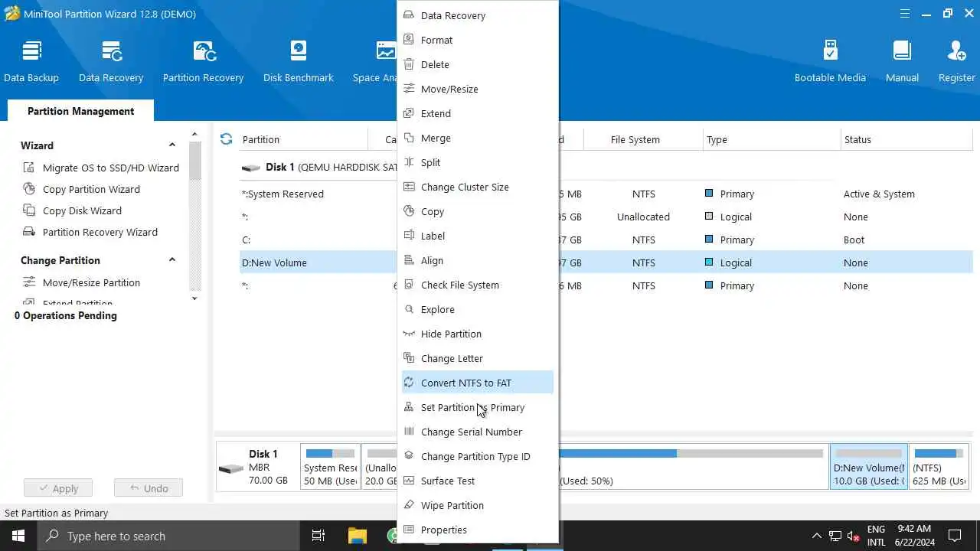The image size is (980, 551).
Task: Open the notification center icon
Action: coord(955,536)
